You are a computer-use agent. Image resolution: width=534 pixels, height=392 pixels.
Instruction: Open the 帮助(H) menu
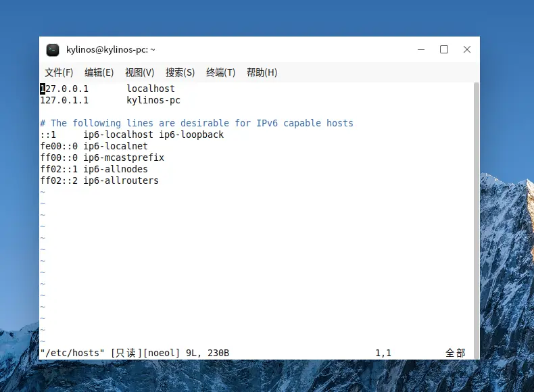[x=262, y=72]
